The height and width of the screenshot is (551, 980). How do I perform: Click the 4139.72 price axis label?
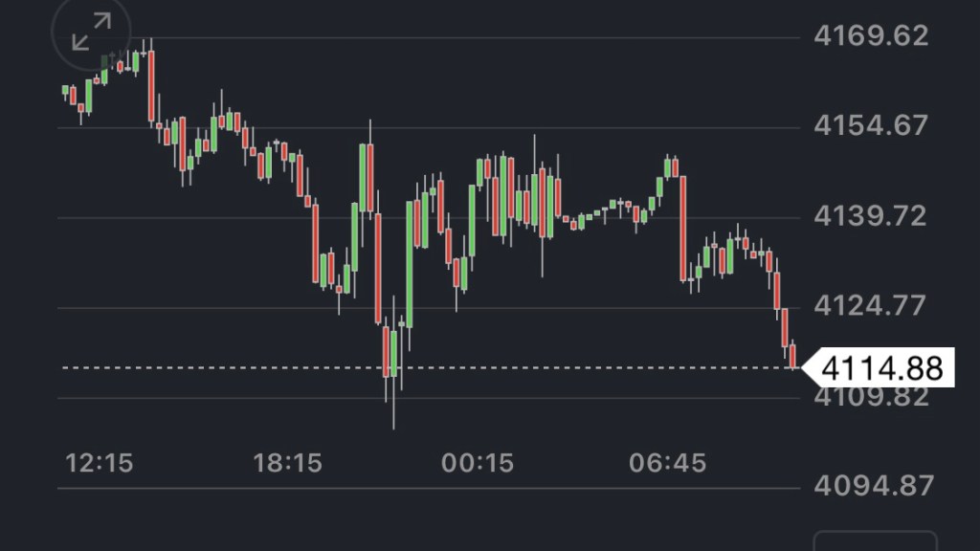coord(870,216)
